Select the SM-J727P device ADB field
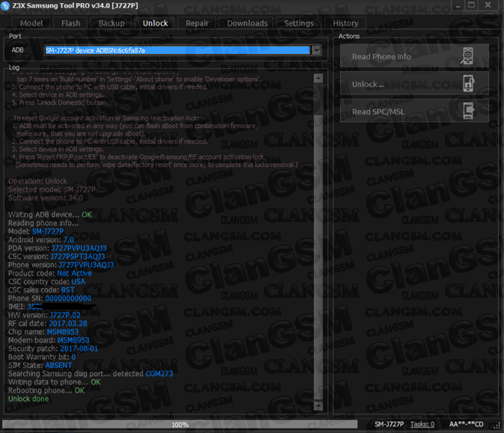504x433 pixels. pos(177,50)
